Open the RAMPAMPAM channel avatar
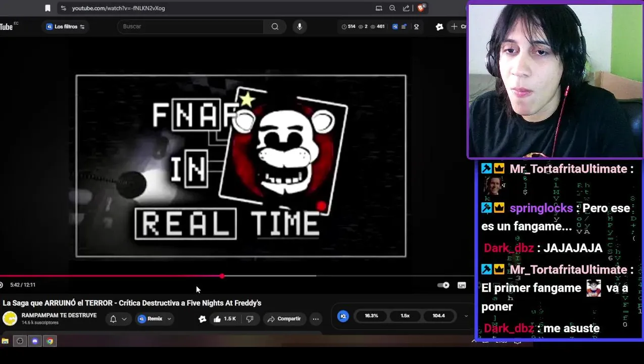The width and height of the screenshot is (644, 364). click(10, 318)
